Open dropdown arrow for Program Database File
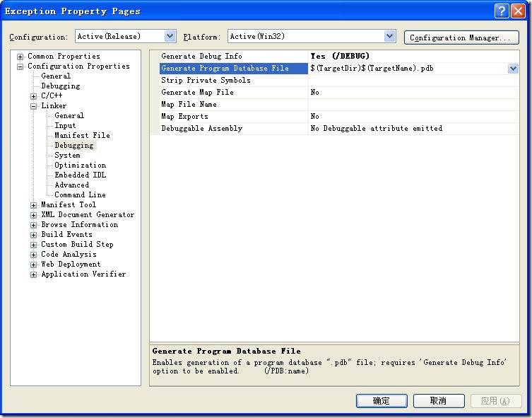 point(513,69)
